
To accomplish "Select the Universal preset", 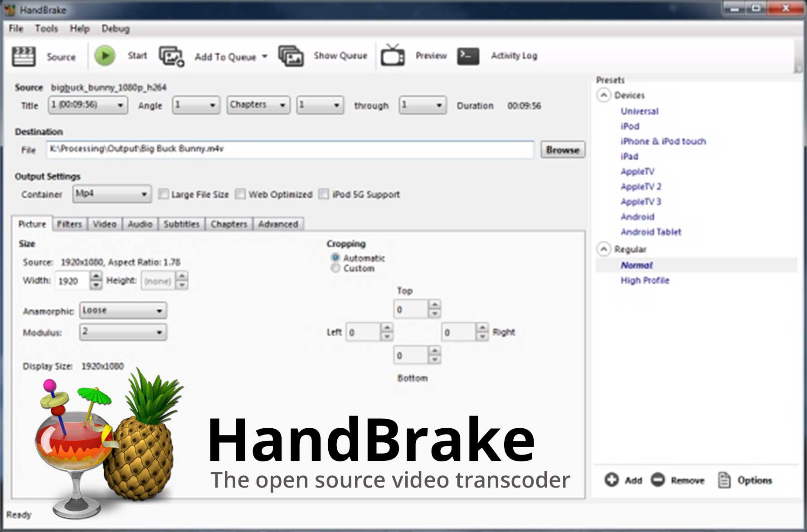I will pyautogui.click(x=639, y=111).
